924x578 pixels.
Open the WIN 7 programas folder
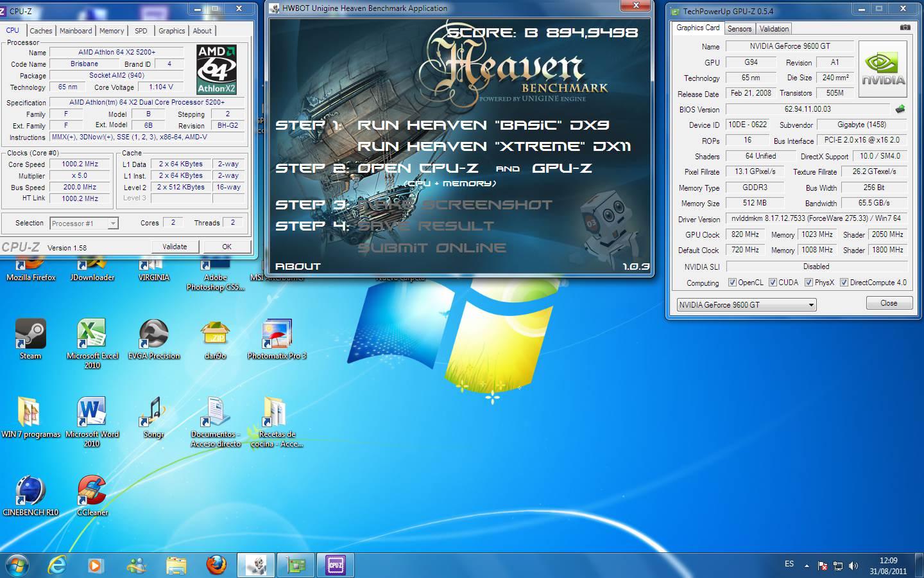(x=30, y=417)
